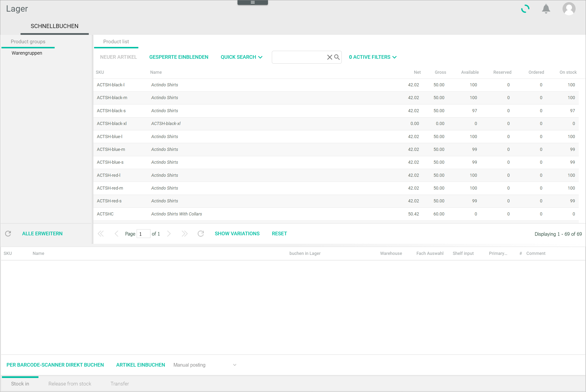Select the ACTSH-red-m row

[336, 188]
